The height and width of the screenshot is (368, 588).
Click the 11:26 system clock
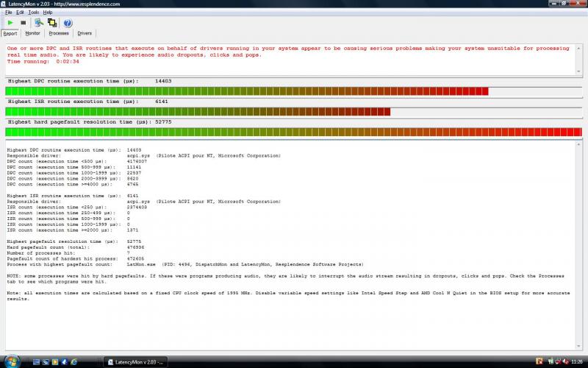(577, 362)
